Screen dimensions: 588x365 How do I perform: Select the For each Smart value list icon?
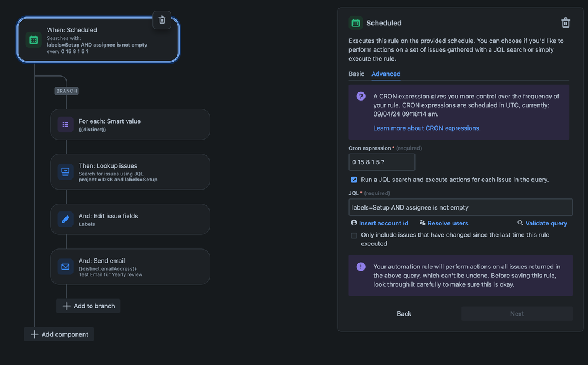point(65,124)
